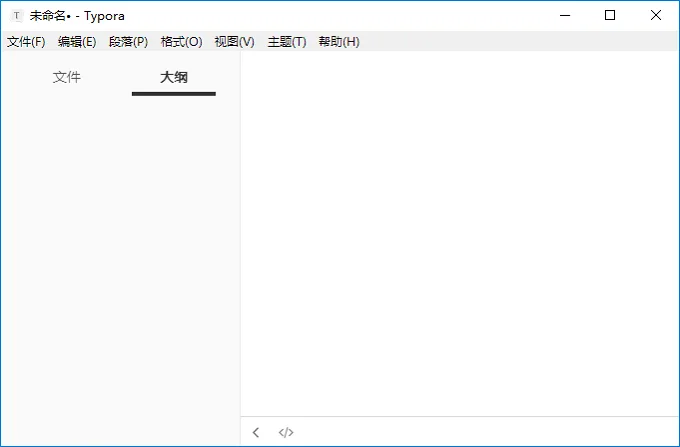Close the Typora window
Viewport: 680px width, 447px height.
(656, 16)
